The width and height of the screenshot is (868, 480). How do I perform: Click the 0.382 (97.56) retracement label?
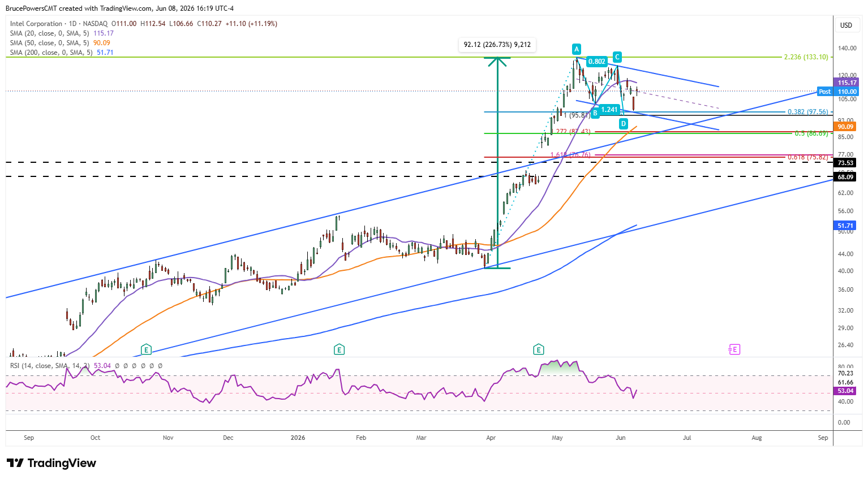pos(808,112)
